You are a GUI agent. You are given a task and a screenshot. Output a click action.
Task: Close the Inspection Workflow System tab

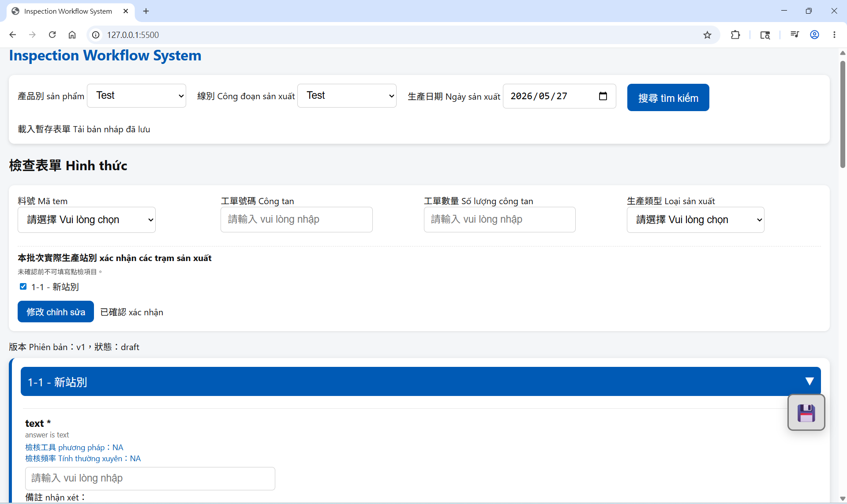(x=126, y=11)
